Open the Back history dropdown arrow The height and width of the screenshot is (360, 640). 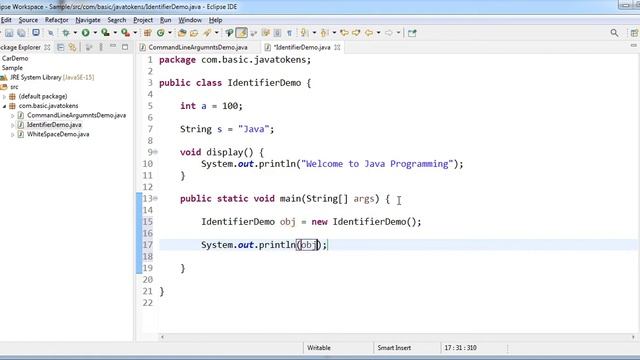pyautogui.click(x=378, y=33)
